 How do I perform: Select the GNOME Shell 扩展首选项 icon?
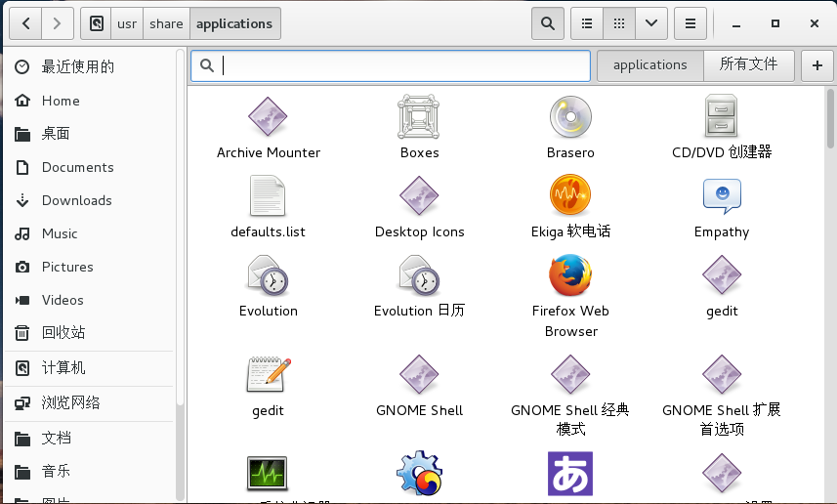[x=722, y=375]
